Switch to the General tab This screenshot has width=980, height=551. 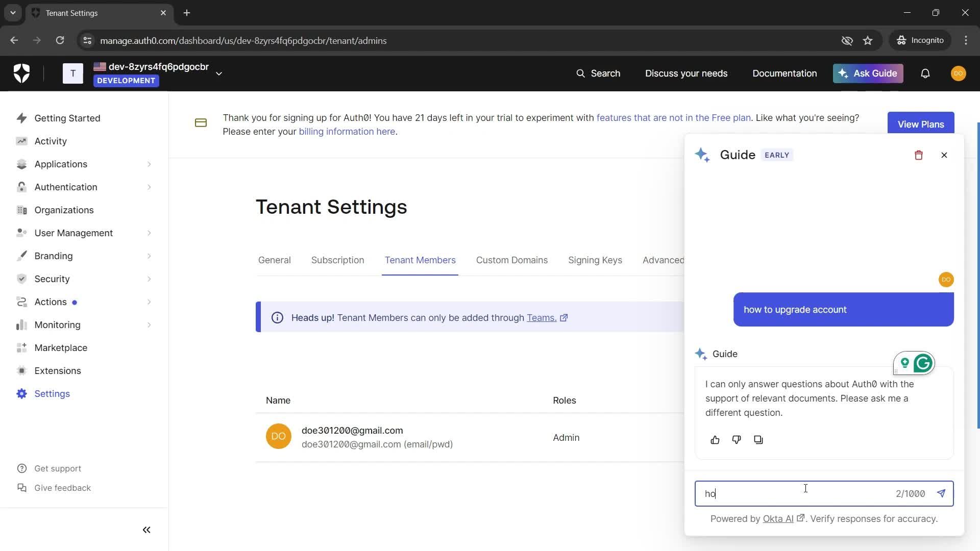(x=274, y=260)
